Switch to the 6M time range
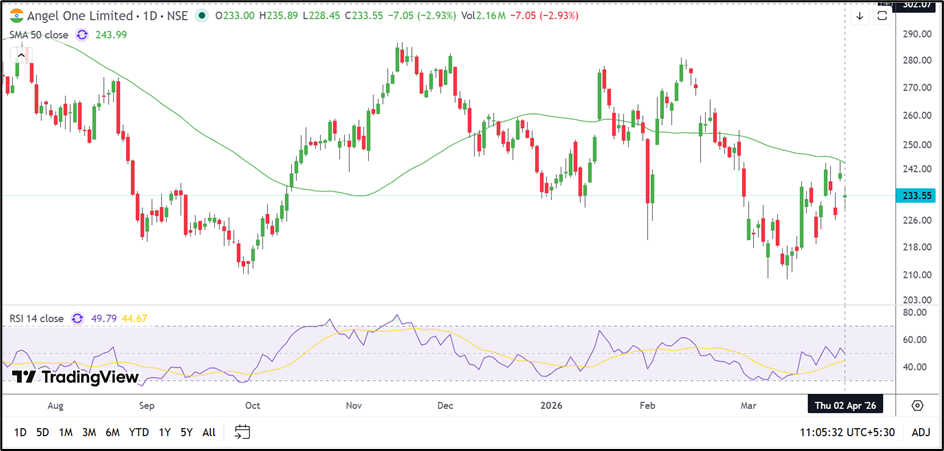 coord(113,432)
